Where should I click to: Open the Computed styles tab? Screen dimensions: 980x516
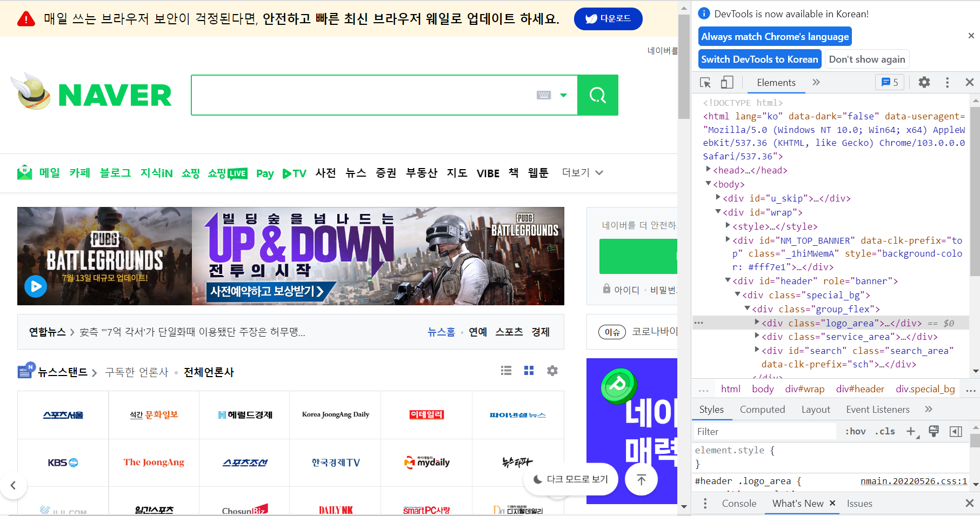(x=763, y=409)
